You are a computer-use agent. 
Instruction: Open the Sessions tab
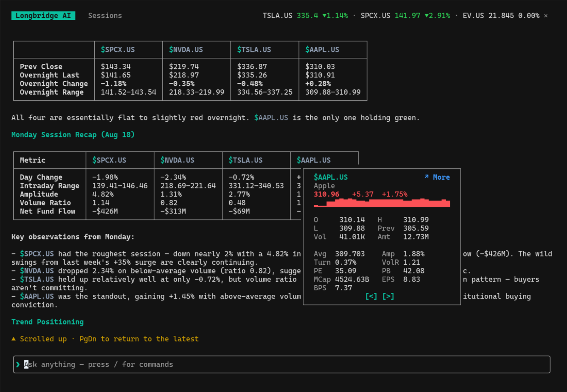[x=105, y=16]
